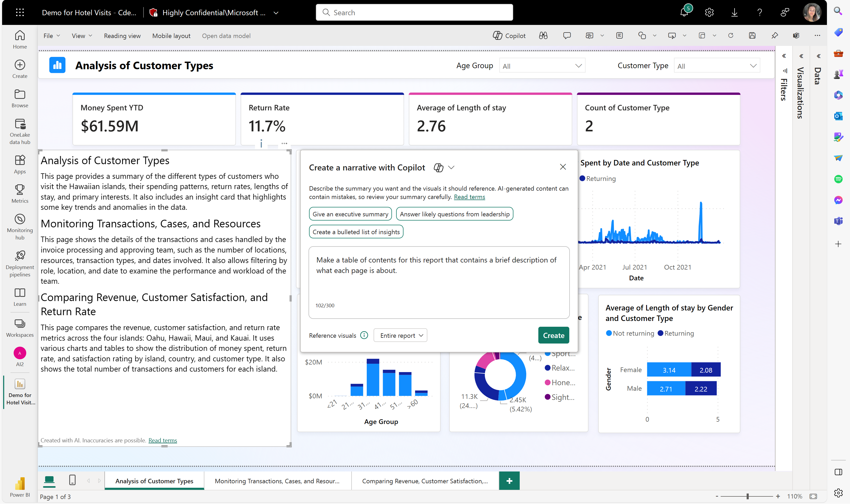Click the Monitoring hub sidebar icon
The height and width of the screenshot is (504, 850).
20,226
